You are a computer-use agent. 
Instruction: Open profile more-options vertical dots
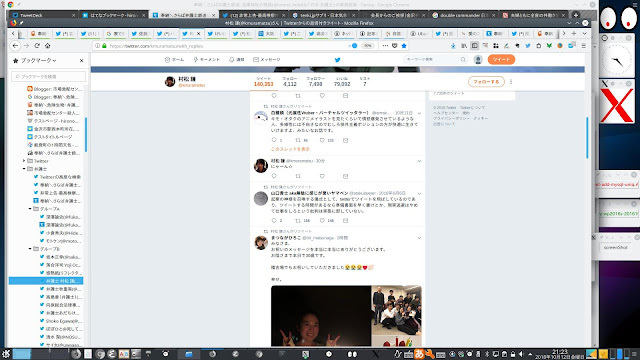(511, 82)
